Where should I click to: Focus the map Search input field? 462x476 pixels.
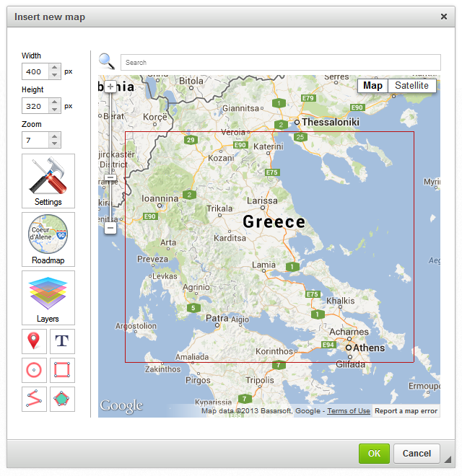[x=280, y=63]
